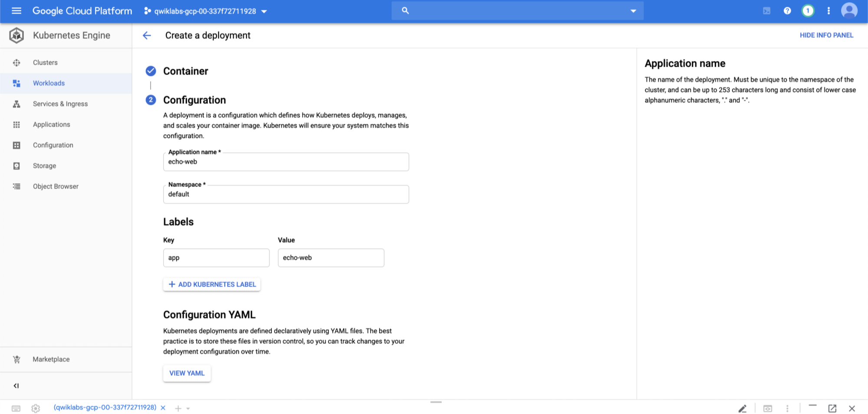Open Cloud Shell in new window

(x=832, y=408)
